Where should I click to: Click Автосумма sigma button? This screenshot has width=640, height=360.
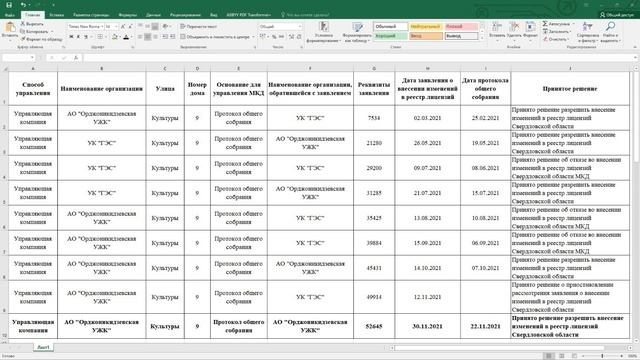pyautogui.click(x=557, y=24)
